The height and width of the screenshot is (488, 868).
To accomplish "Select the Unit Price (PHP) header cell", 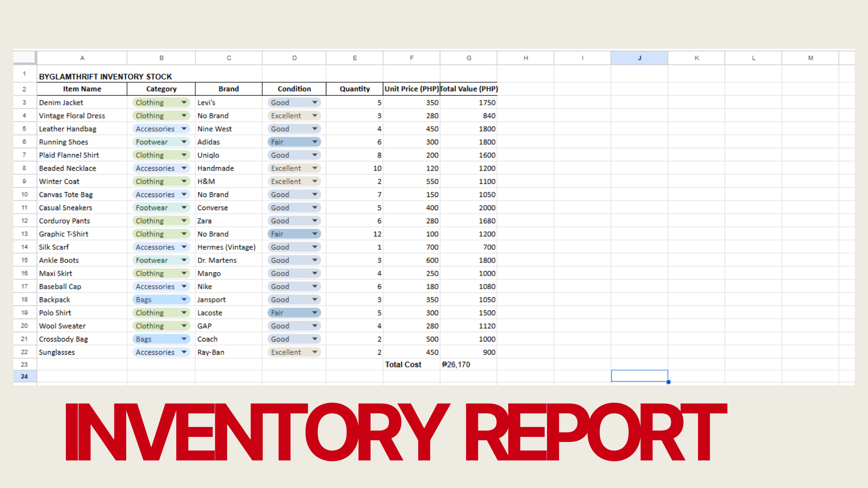I will (x=411, y=89).
